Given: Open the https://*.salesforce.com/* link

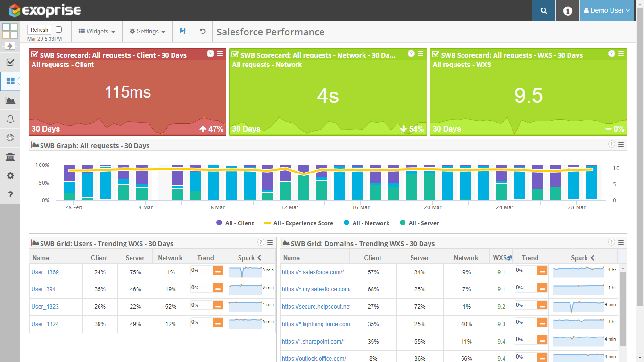Looking at the screenshot, I should click(x=313, y=272).
